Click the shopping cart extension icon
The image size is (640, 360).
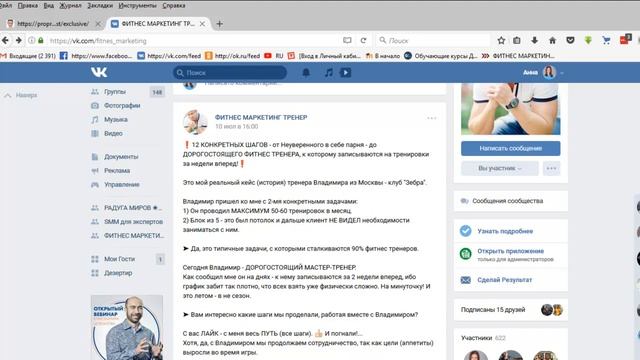607,40
